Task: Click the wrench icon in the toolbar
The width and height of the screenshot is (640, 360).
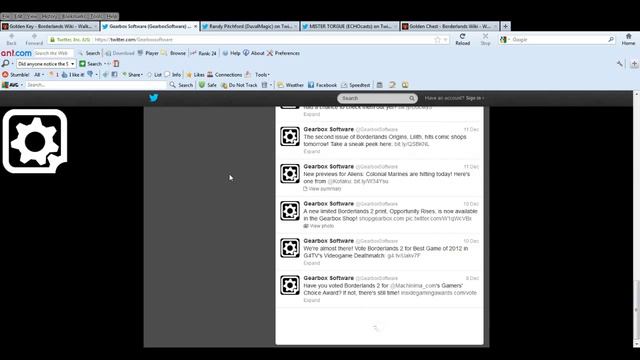Action: click(620, 64)
